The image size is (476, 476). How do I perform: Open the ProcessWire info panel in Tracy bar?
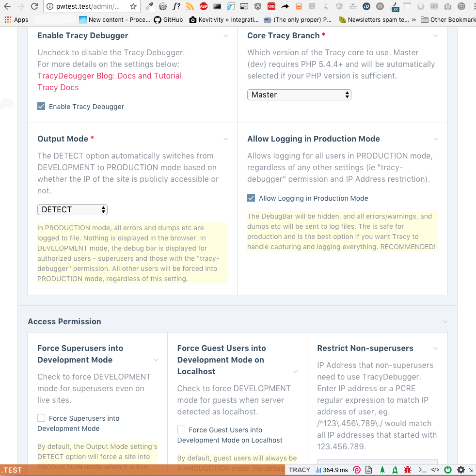coord(357,470)
